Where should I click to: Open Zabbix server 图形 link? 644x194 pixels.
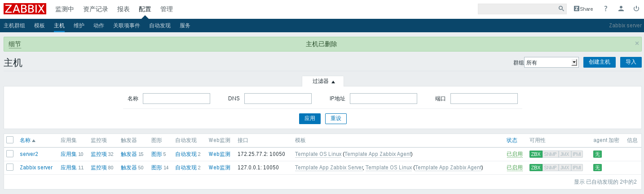[x=157, y=168]
